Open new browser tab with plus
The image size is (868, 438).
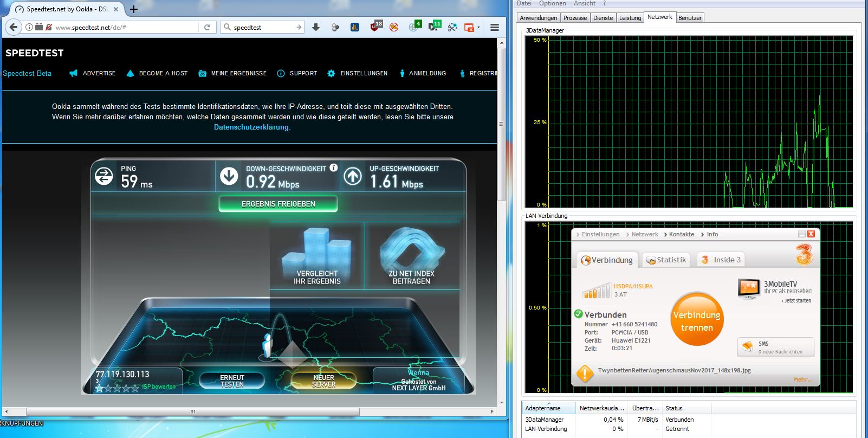(134, 9)
